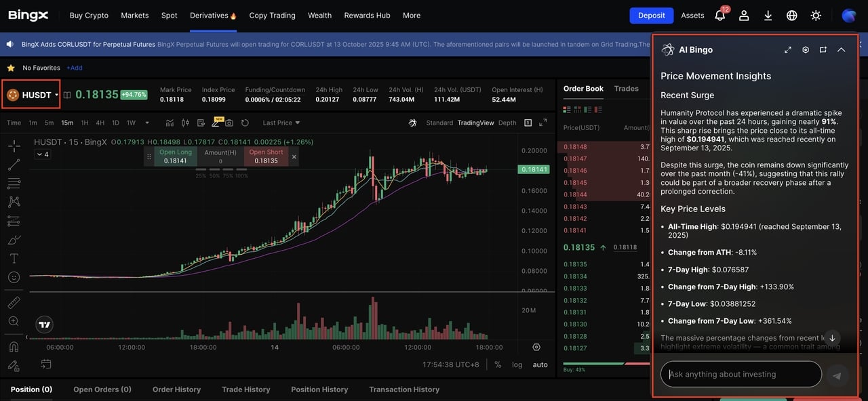Click the Ask anything about investing field
This screenshot has width=868, height=401.
741,374
